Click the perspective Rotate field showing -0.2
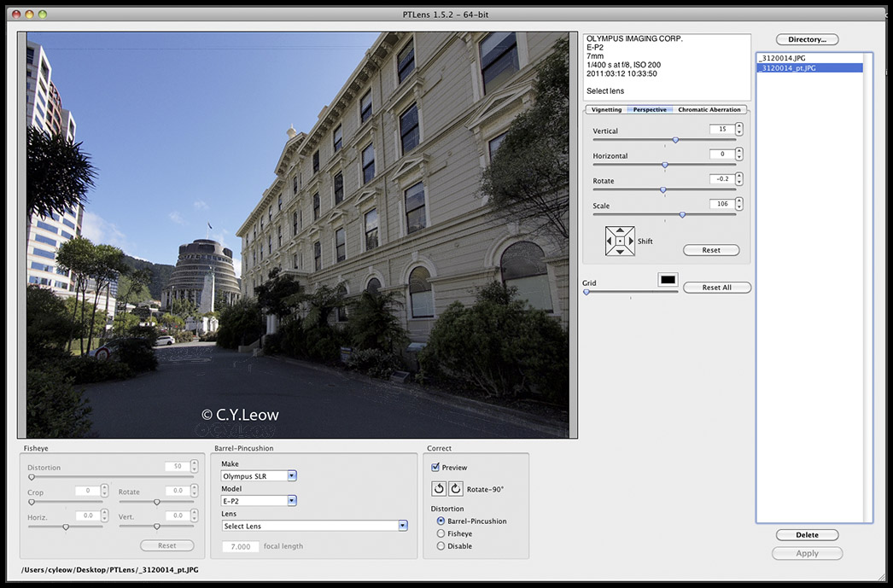Viewport: 893px width, 588px height. [722, 178]
